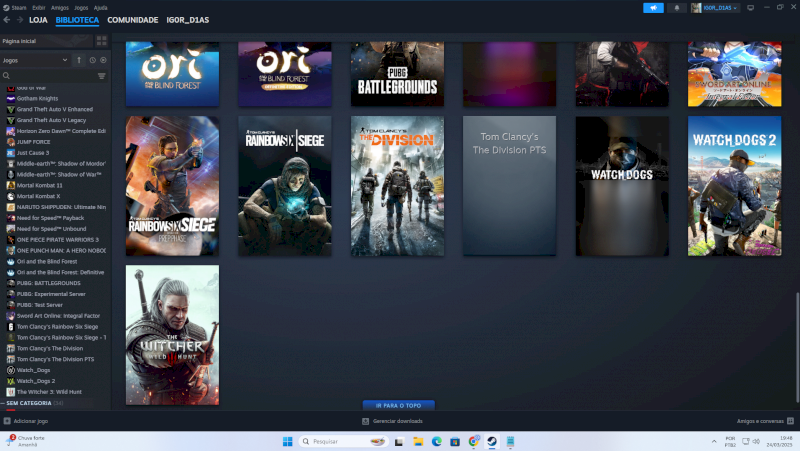This screenshot has width=800, height=451.
Task: Switch to the COMUNIDADE tab
Action: pos(133,20)
